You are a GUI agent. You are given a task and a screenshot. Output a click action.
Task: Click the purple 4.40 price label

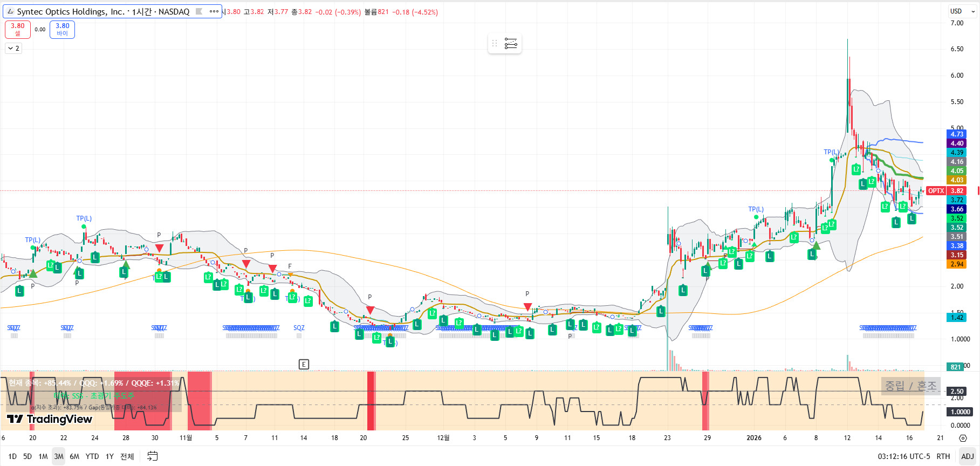pyautogui.click(x=957, y=143)
